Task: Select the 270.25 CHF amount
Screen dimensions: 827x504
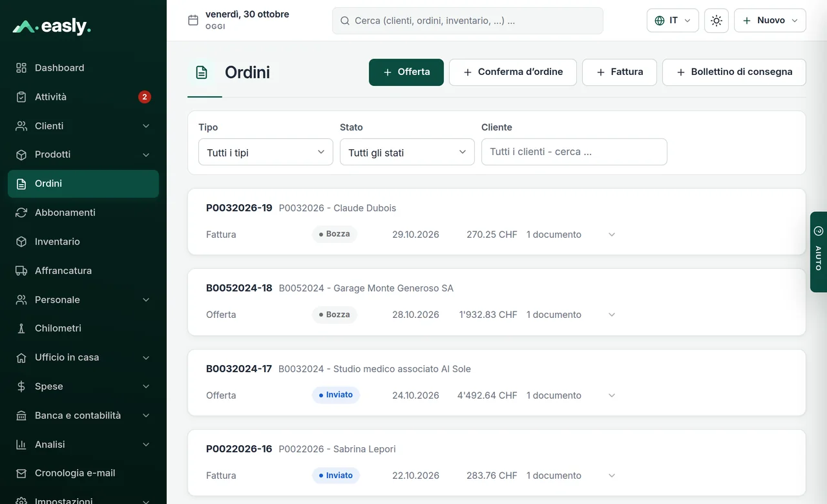Action: 492,235
